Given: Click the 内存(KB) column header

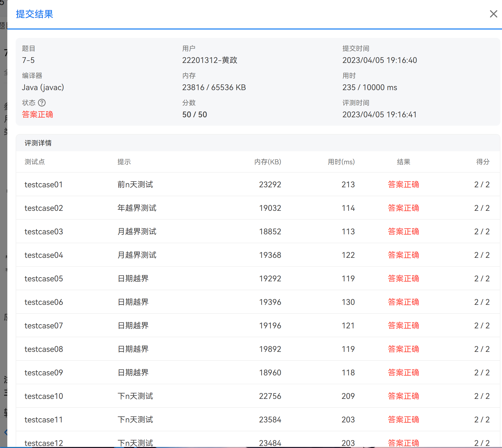Looking at the screenshot, I should tap(267, 162).
